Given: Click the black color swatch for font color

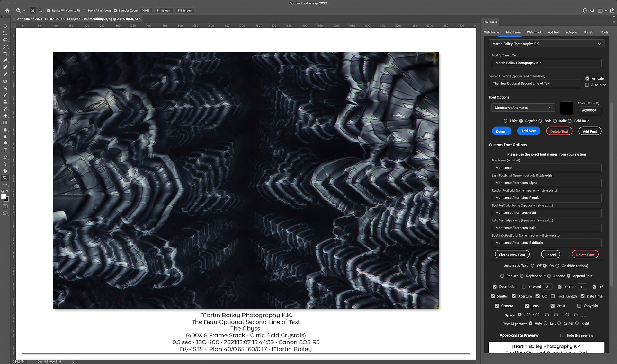Looking at the screenshot, I should point(566,108).
